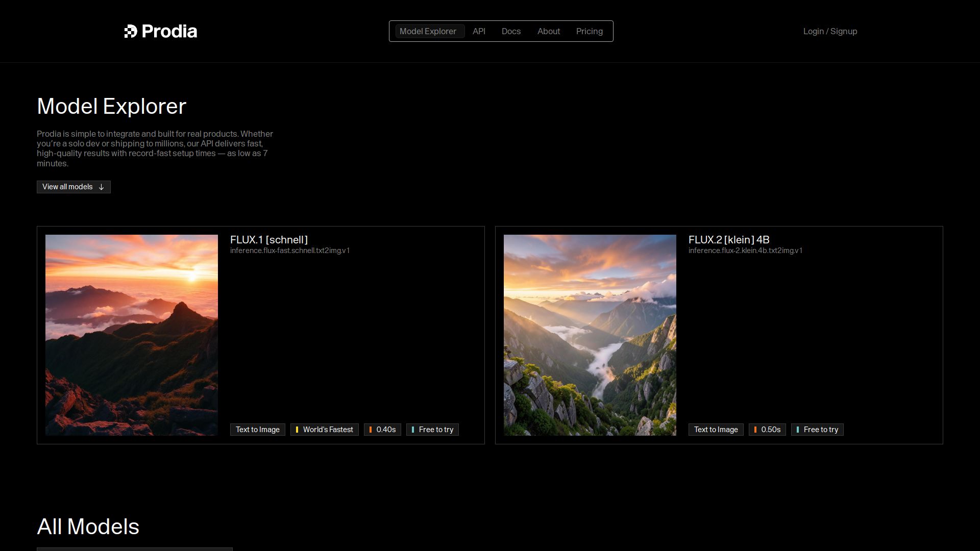Image resolution: width=980 pixels, height=551 pixels.
Task: Click the FLUX.1 [schnell] model title
Action: click(x=269, y=240)
